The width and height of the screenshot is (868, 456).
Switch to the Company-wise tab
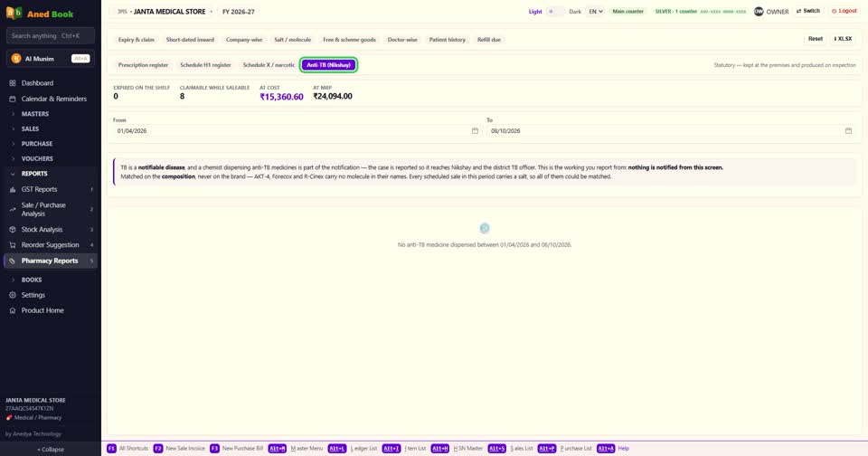[244, 39]
